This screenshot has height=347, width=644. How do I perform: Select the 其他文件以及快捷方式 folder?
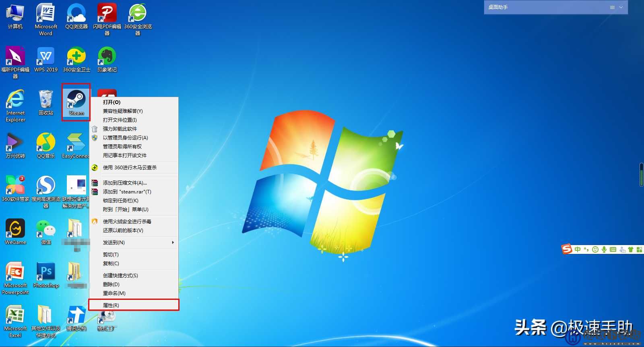pos(46,322)
